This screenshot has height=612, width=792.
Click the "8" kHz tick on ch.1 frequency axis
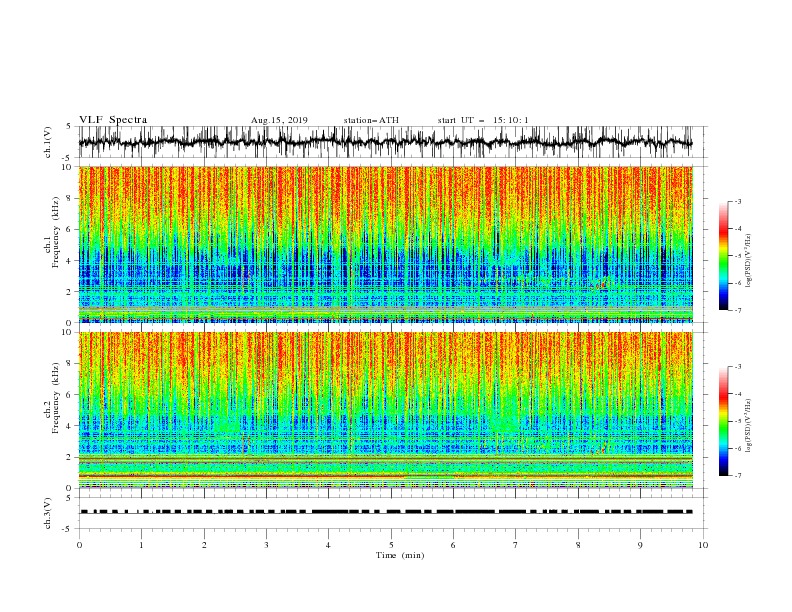(70, 198)
